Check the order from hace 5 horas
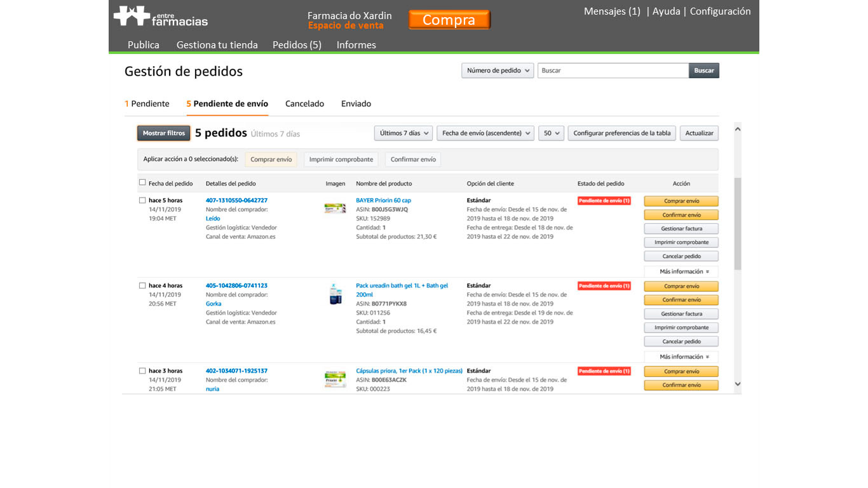The image size is (868, 488). click(x=142, y=200)
